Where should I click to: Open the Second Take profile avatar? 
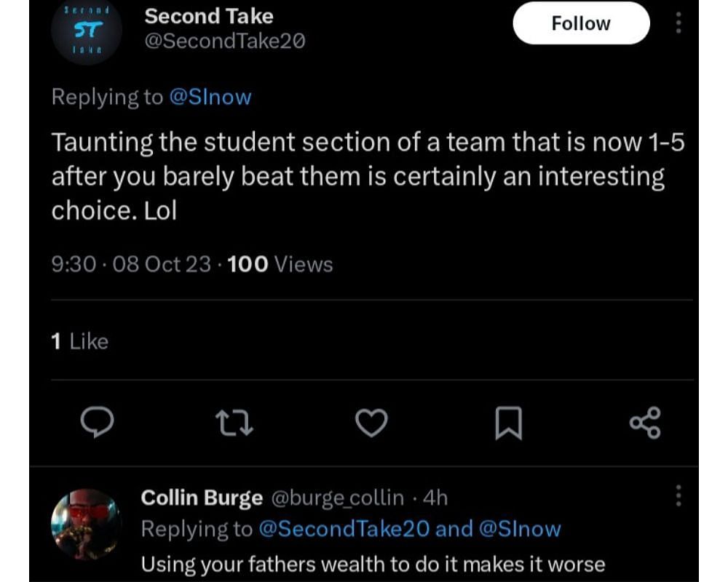(87, 31)
